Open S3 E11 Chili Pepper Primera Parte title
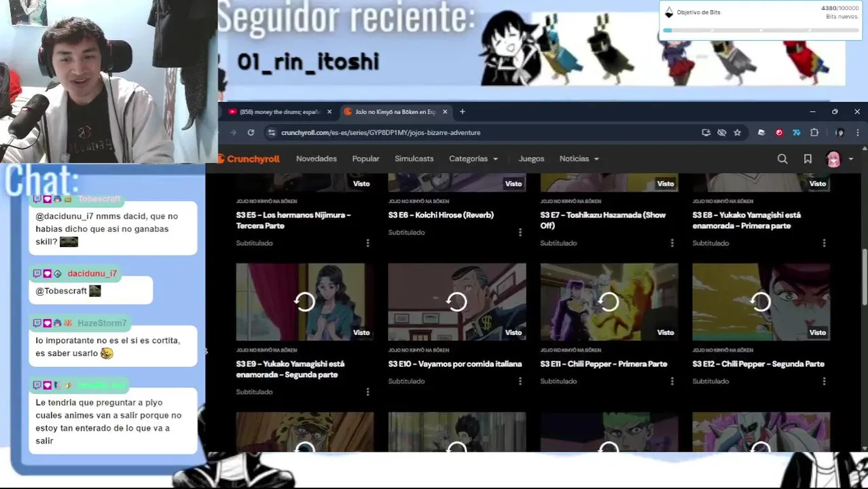 point(604,364)
